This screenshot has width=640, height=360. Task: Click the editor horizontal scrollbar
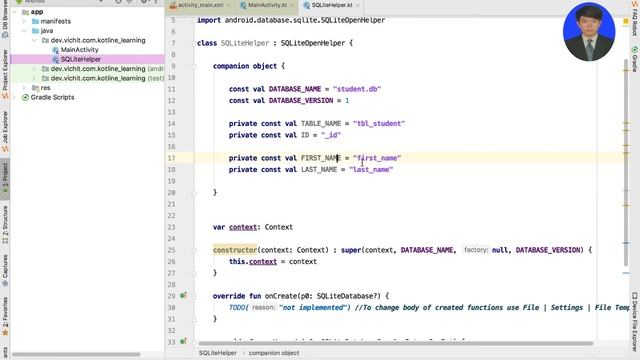(396, 343)
